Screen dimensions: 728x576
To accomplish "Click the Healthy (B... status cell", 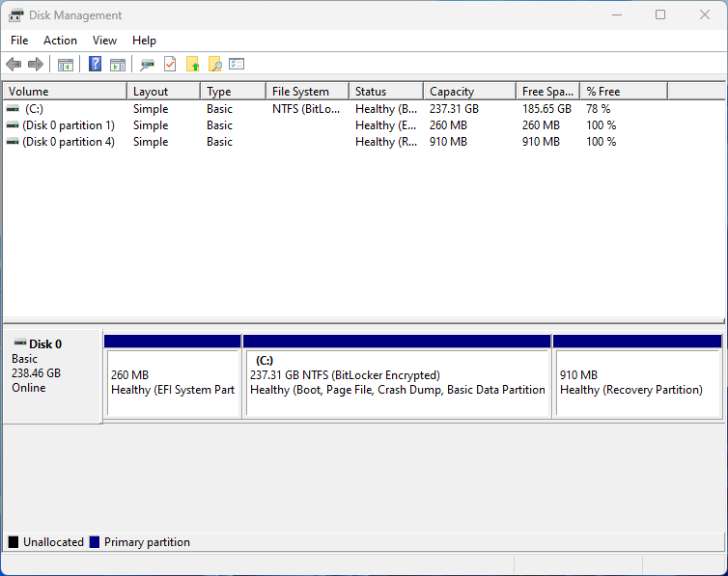I will click(x=386, y=109).
